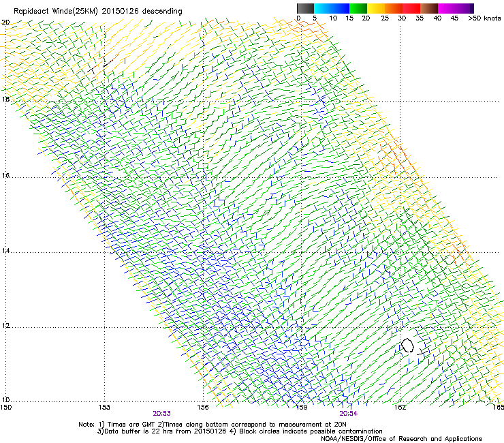Click the latitude label '18'
This screenshot has width=504, height=443.
[x=5, y=99]
